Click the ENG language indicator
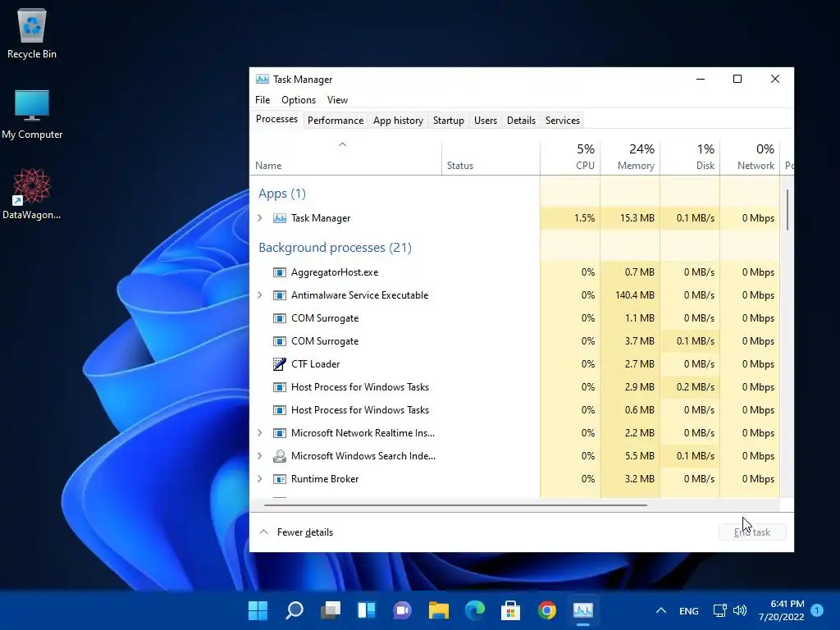 (x=689, y=610)
